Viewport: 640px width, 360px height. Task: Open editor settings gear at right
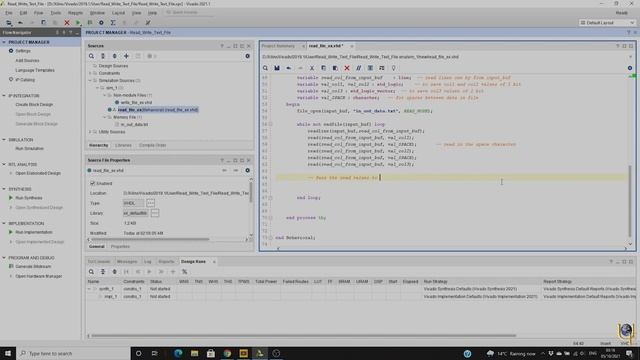[x=630, y=68]
